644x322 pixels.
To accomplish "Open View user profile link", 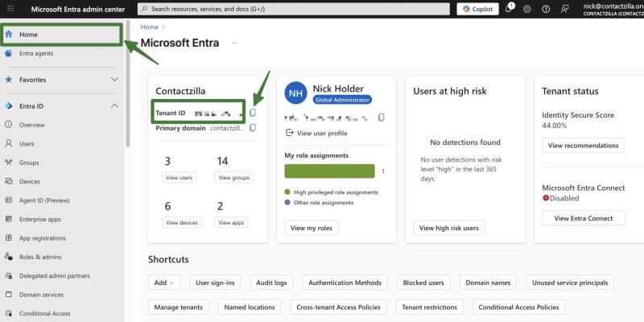I will click(x=316, y=133).
